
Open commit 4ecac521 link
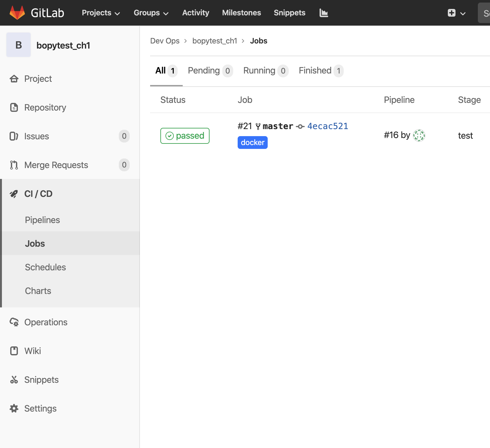(x=327, y=126)
